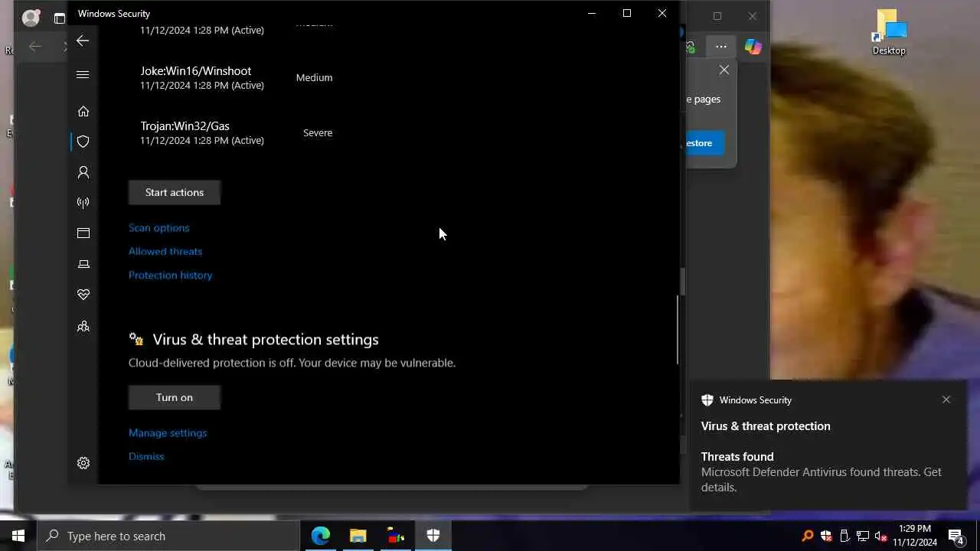
Task: Open App & browser control window icon
Action: pyautogui.click(x=83, y=233)
